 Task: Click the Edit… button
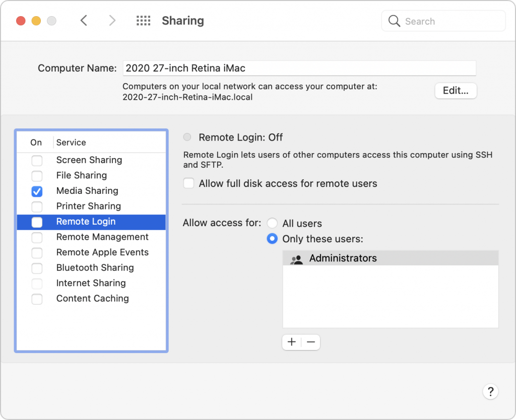(x=456, y=91)
